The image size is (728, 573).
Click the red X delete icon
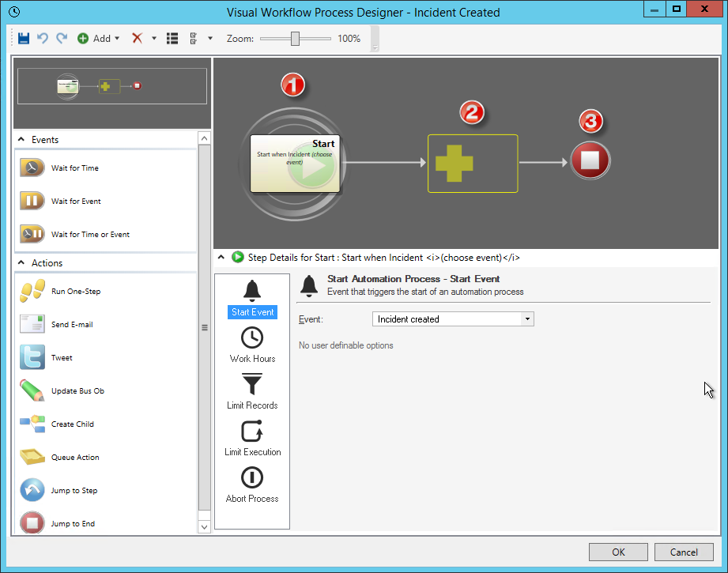click(137, 38)
